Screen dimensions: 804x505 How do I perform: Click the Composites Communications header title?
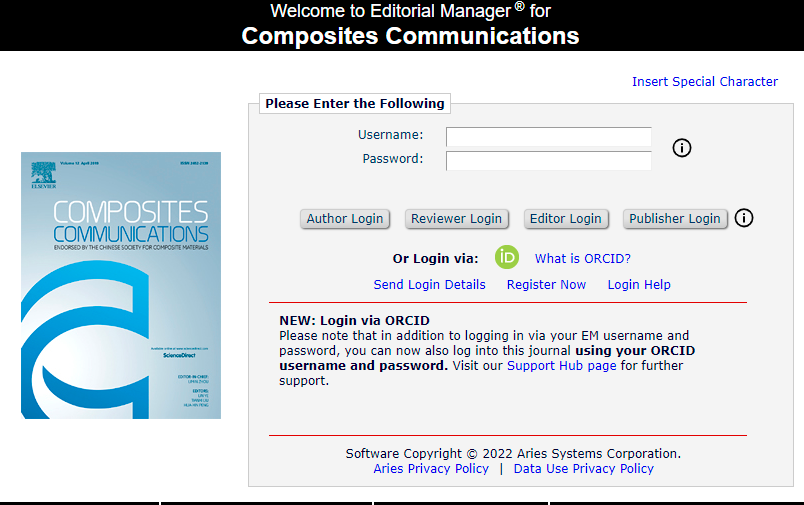(410, 37)
